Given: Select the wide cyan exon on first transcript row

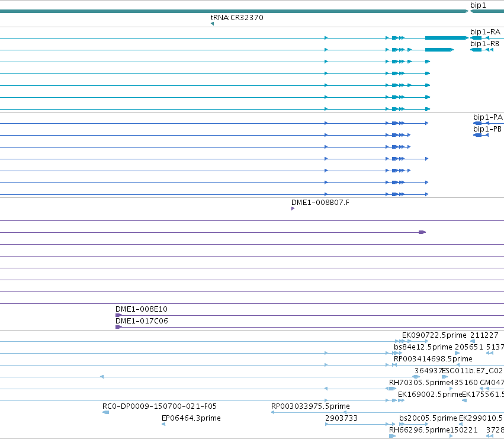Looking at the screenshot, I should pyautogui.click(x=447, y=38).
